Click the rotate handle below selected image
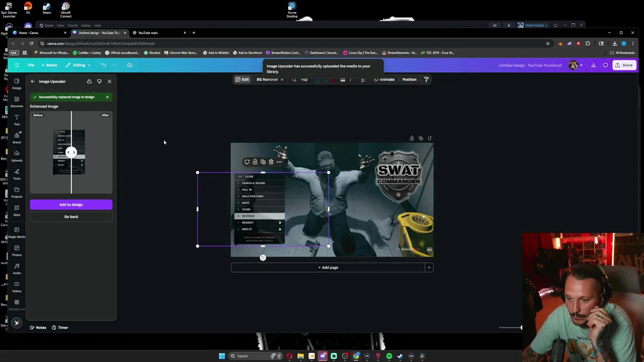This screenshot has height=362, width=644. [263, 258]
